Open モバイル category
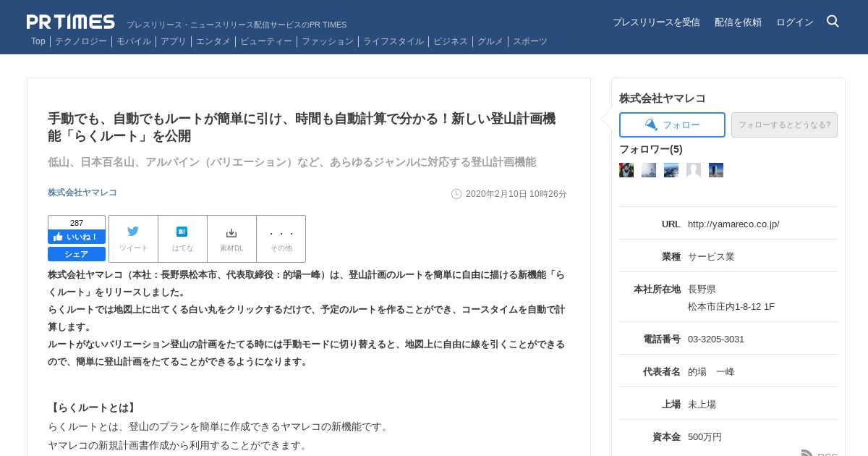This screenshot has height=456, width=868. (x=134, y=41)
